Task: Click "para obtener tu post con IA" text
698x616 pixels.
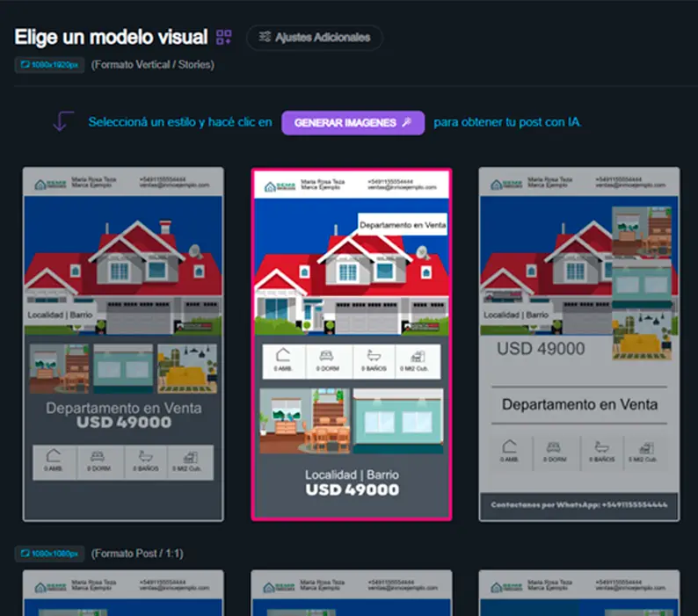Action: click(507, 122)
